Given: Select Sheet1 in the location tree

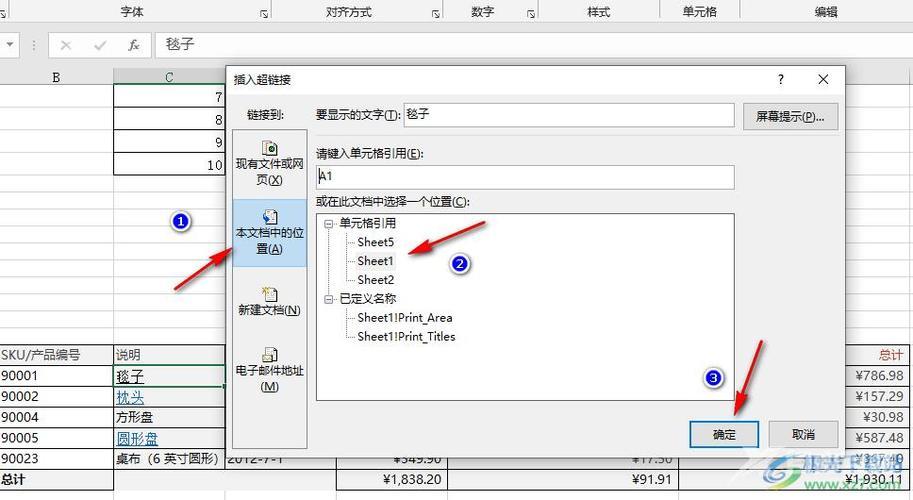Looking at the screenshot, I should point(375,261).
